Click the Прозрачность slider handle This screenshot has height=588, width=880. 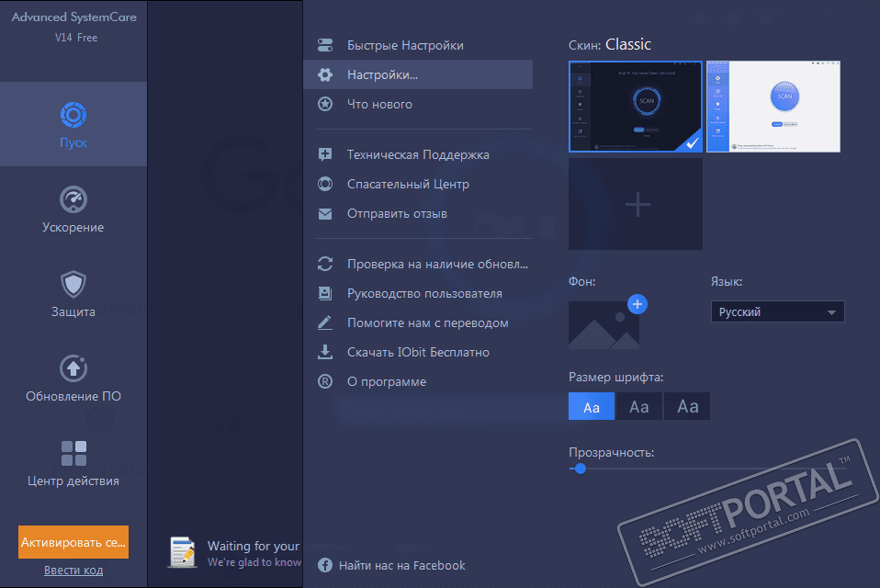coord(581,469)
